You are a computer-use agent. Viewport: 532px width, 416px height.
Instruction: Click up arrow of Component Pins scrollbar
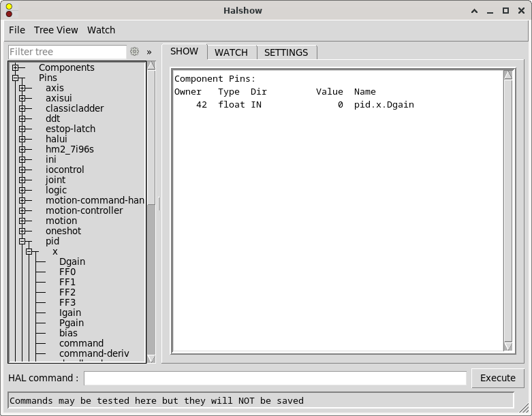tap(507, 75)
